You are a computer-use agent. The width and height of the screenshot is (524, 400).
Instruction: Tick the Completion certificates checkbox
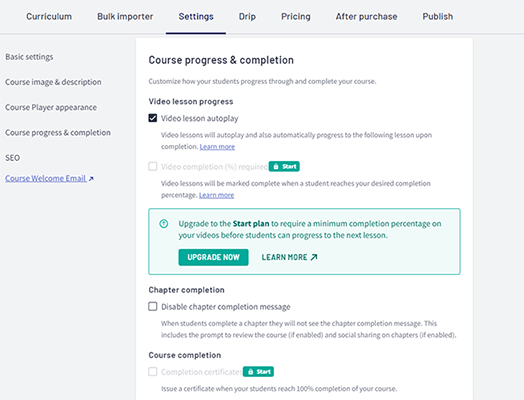coord(153,372)
